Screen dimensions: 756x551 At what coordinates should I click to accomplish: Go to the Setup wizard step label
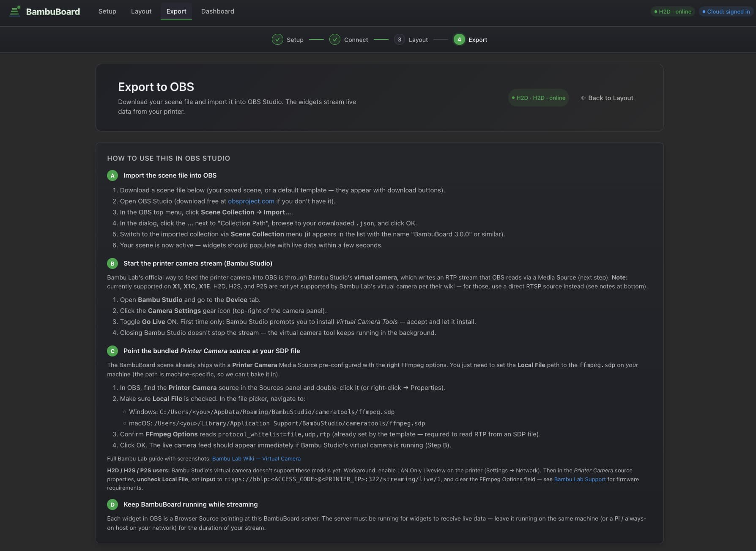click(x=295, y=40)
